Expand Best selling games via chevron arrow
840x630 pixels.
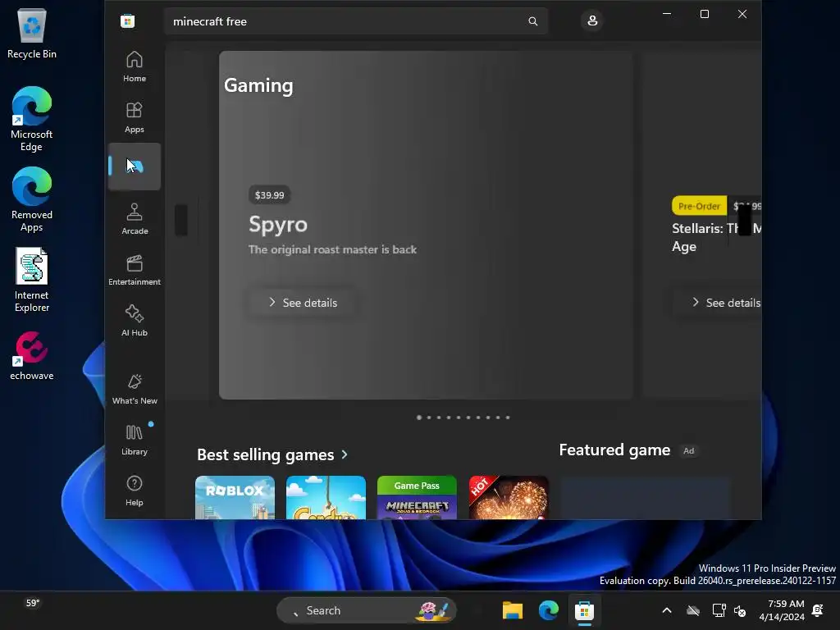345,454
